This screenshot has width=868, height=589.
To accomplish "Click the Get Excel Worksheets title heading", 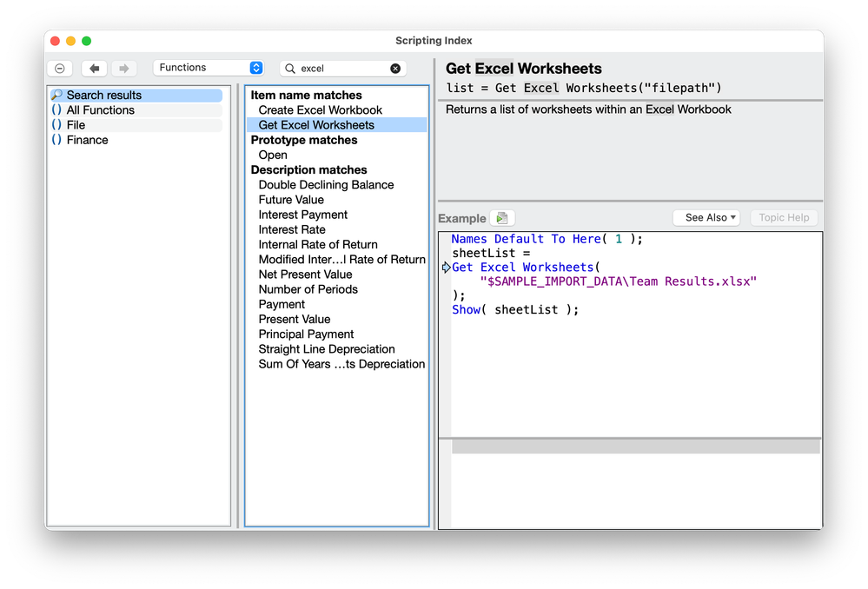I will pyautogui.click(x=524, y=69).
